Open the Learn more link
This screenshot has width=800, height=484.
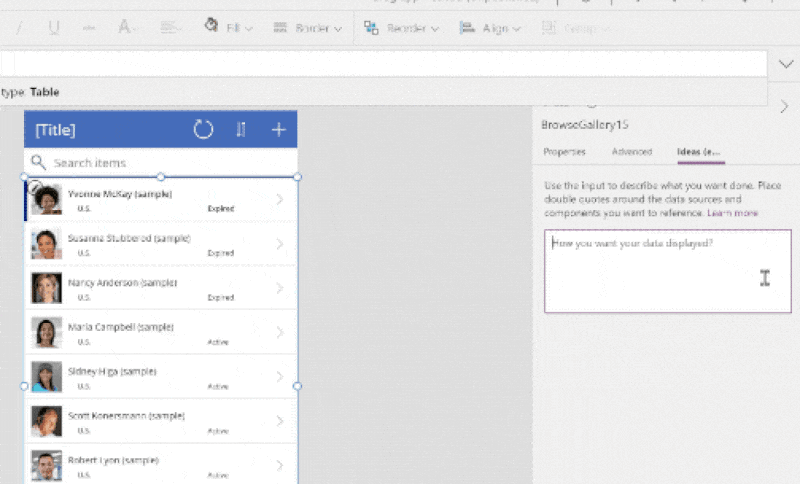732,213
